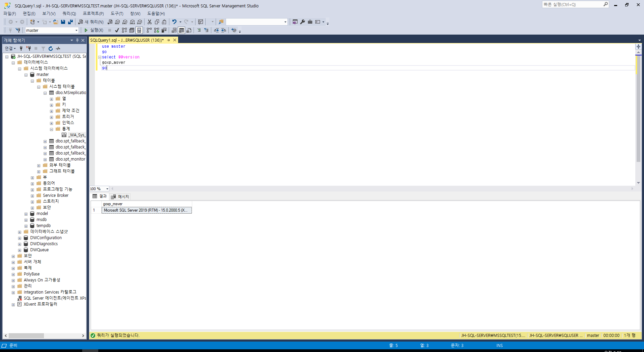644x352 pixels.
Task: Click the Copy icon in toolbar
Action: pos(157,22)
